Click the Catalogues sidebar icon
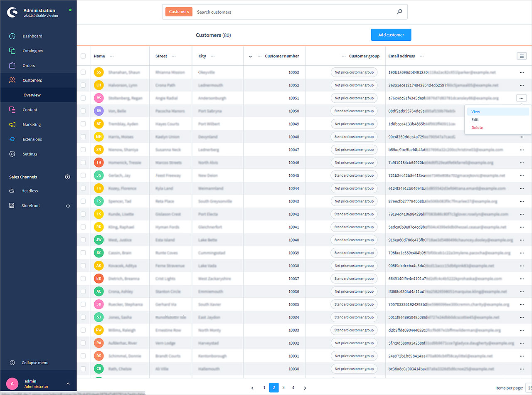 (x=12, y=51)
